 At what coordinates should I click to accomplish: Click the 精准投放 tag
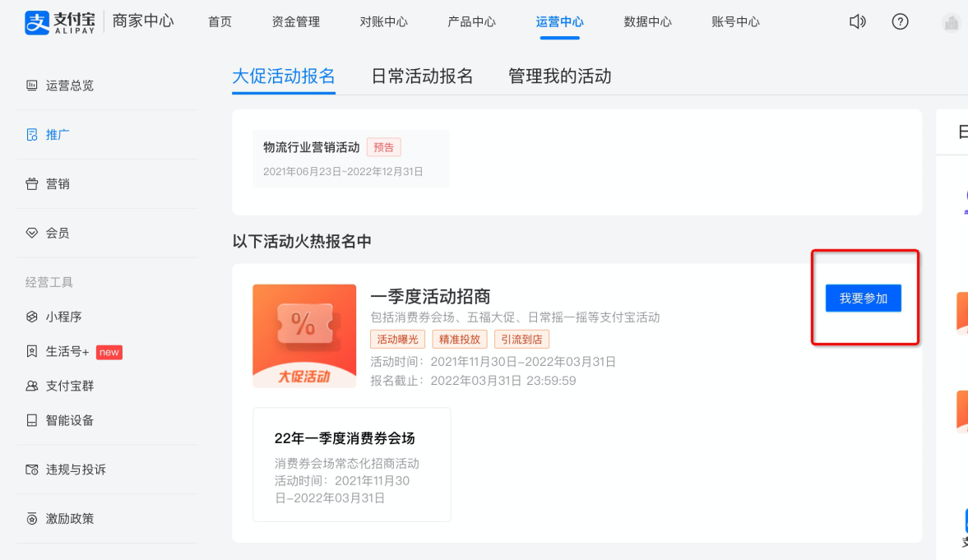coord(459,339)
